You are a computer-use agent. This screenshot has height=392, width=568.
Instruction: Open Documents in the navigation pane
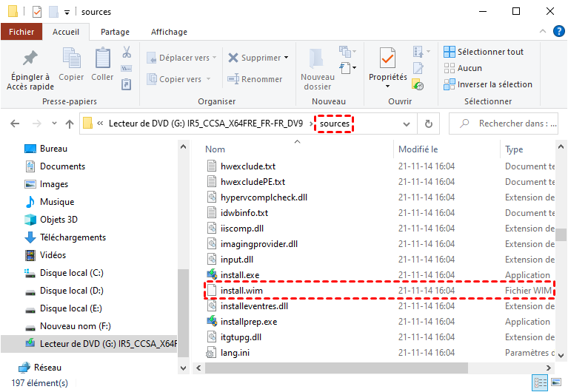pyautogui.click(x=62, y=166)
